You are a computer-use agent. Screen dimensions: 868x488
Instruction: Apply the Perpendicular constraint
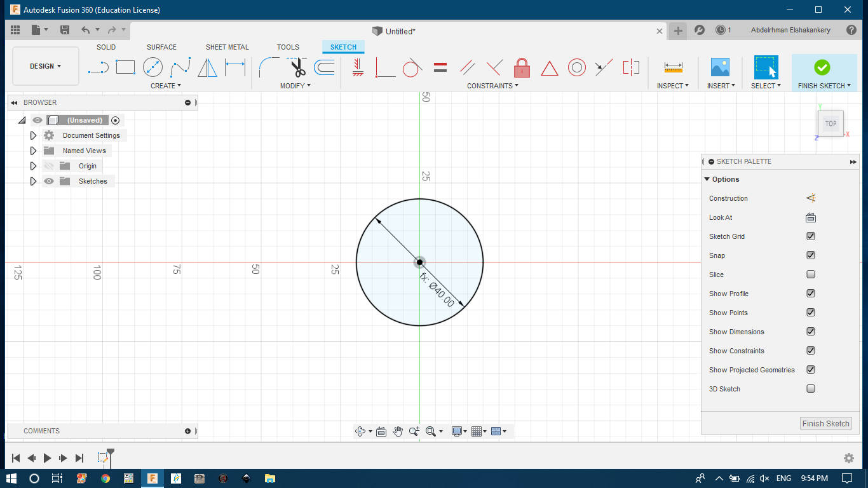coord(494,67)
